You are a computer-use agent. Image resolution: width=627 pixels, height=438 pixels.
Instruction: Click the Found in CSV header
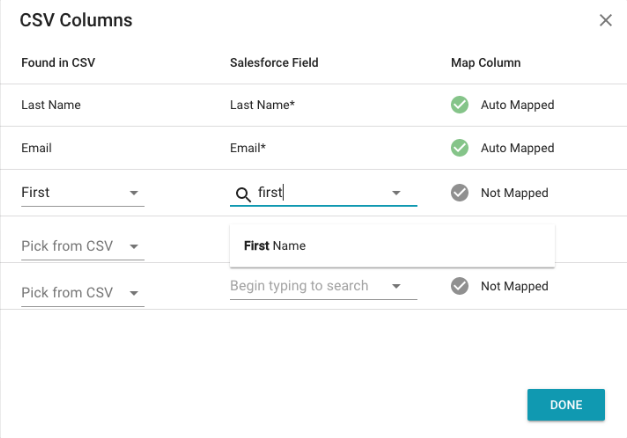[58, 63]
